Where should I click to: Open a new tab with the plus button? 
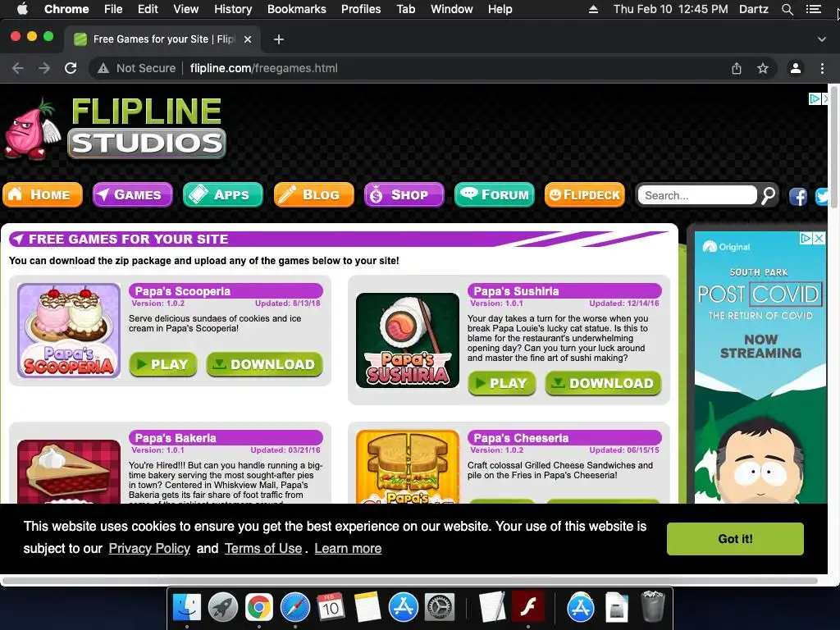[279, 39]
